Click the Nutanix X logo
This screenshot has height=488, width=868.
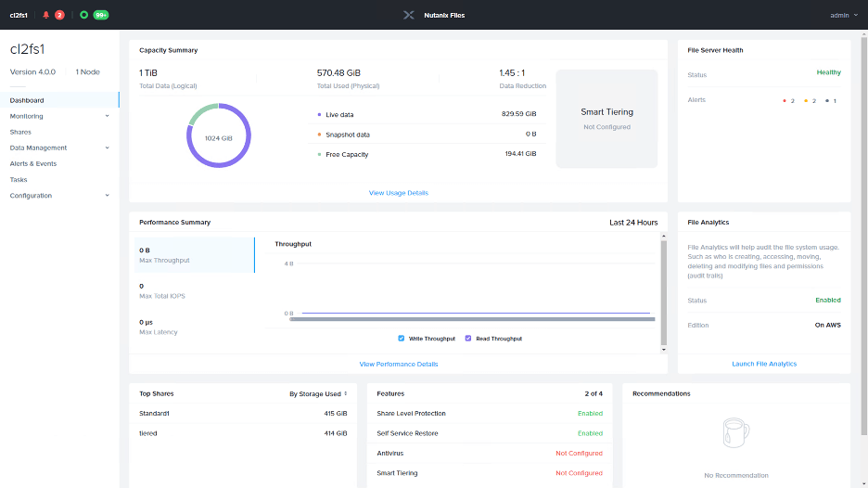(x=409, y=15)
